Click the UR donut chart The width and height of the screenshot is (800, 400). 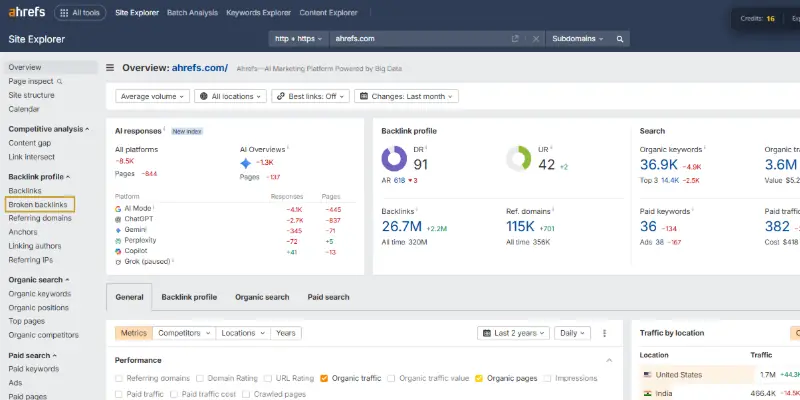(519, 159)
